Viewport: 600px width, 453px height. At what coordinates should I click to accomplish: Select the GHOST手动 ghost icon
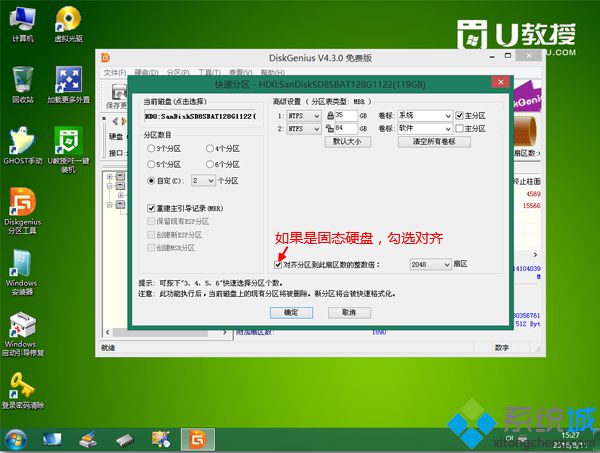coord(23,145)
